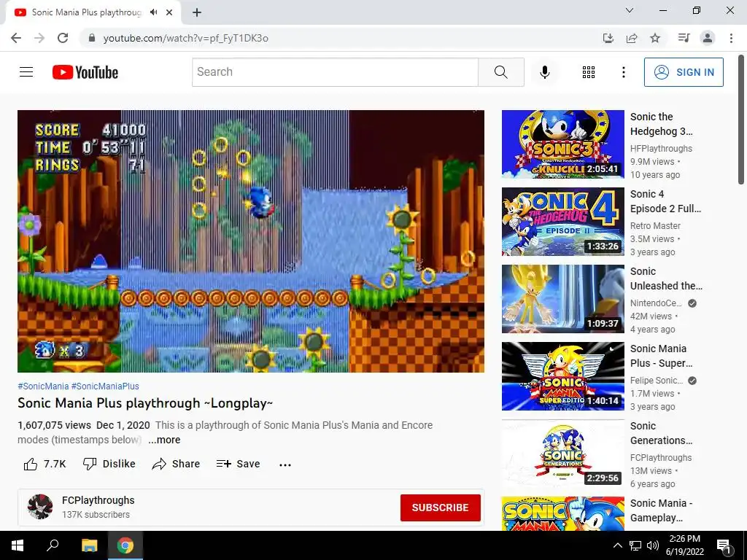Mute the tab via the speaker icon
This screenshot has width=747, height=560.
pyautogui.click(x=153, y=12)
